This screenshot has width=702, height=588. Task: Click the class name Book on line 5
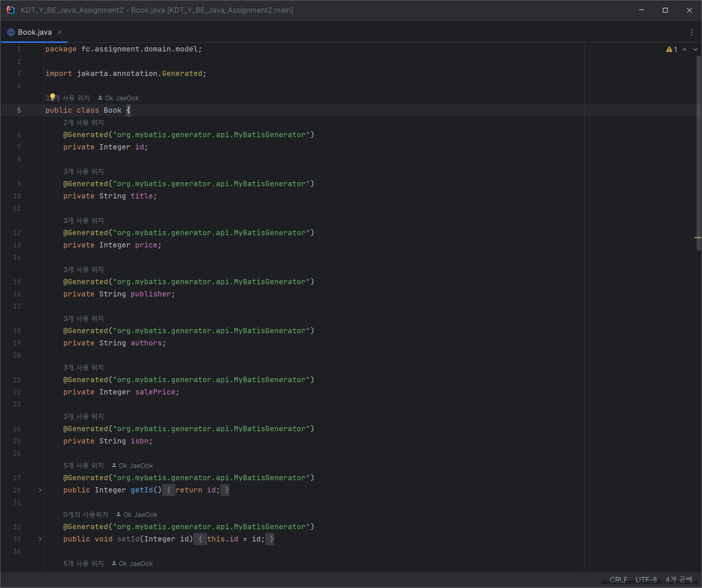click(x=113, y=110)
